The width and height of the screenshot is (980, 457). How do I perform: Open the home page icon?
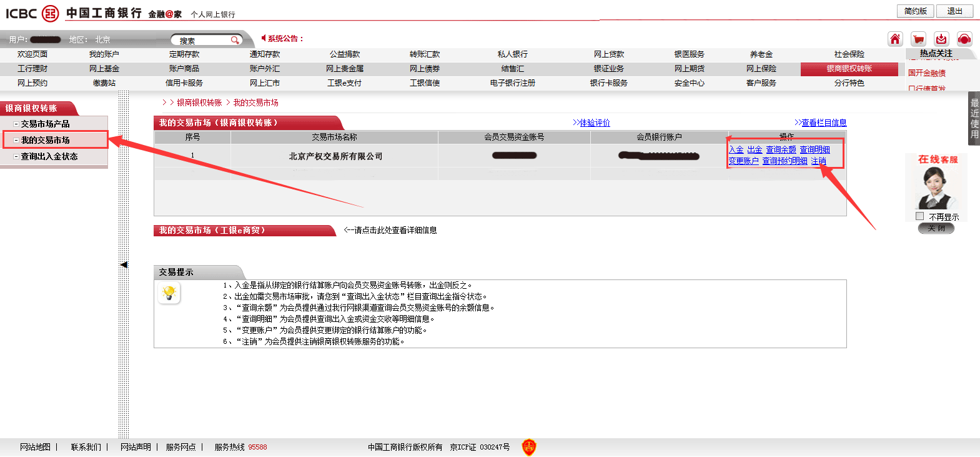point(895,39)
